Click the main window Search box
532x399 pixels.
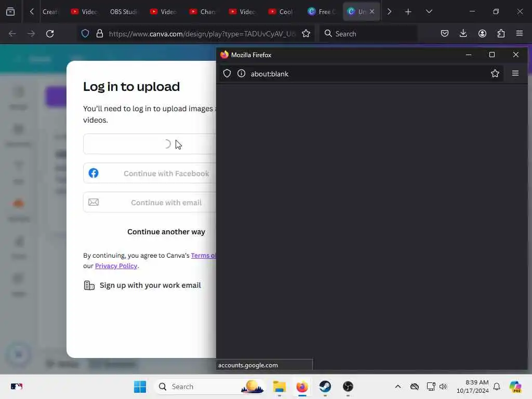(368, 34)
